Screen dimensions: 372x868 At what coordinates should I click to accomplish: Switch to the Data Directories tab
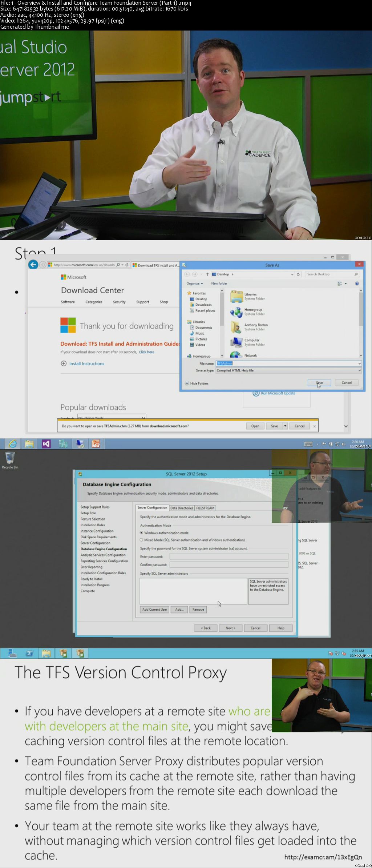(182, 508)
